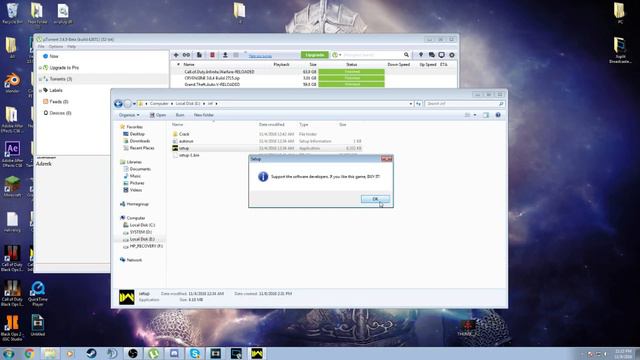The image size is (640, 360).
Task: Remove torrent with red delete icon
Action: tap(212, 55)
